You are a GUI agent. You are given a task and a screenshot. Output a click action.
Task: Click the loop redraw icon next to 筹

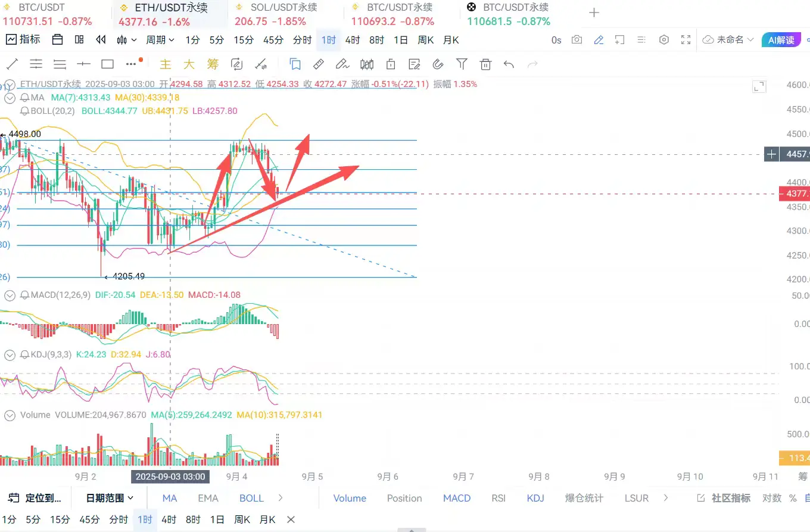pos(236,64)
